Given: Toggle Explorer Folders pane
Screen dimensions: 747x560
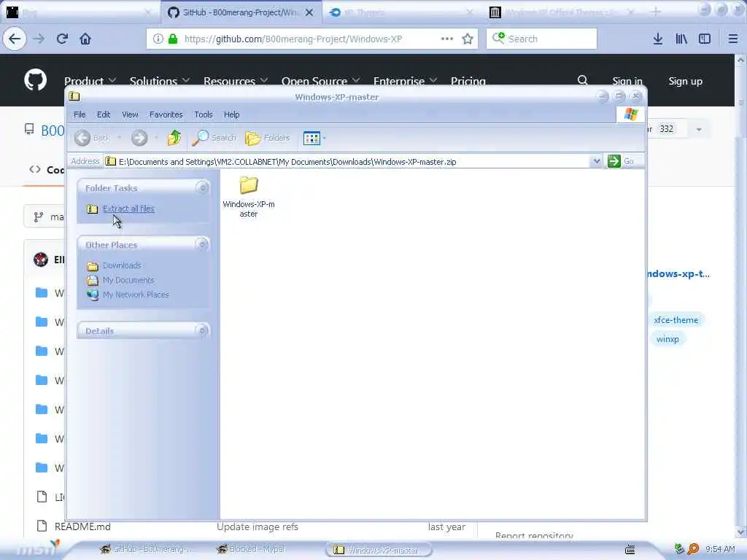Looking at the screenshot, I should 267,138.
